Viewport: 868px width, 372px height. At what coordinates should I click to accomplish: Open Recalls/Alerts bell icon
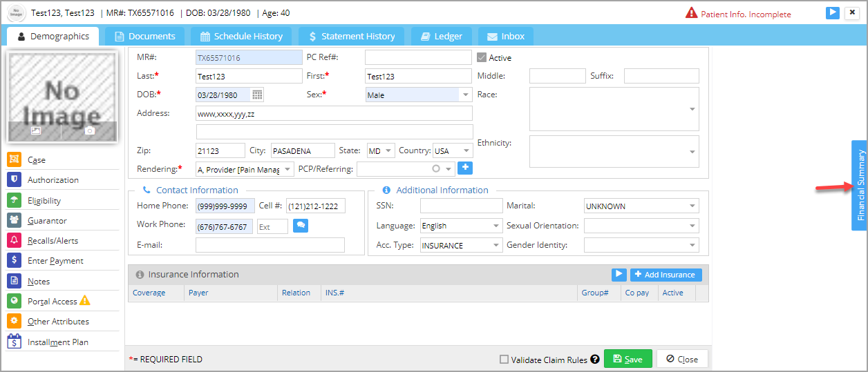point(14,240)
